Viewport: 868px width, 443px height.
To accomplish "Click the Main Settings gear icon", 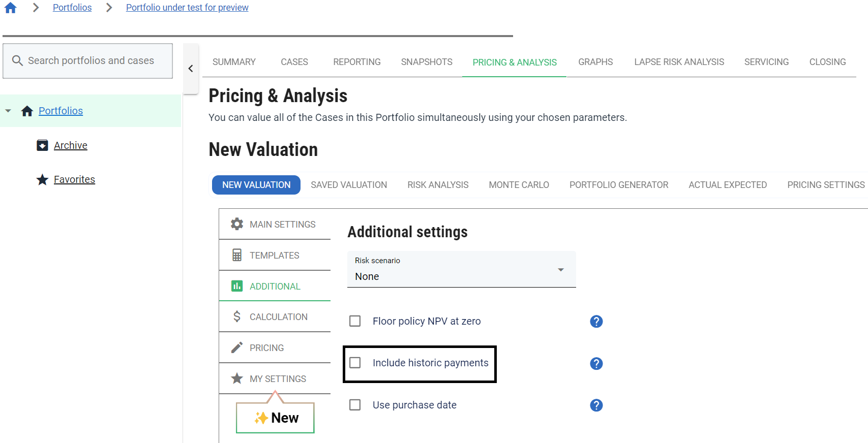I will [x=237, y=224].
